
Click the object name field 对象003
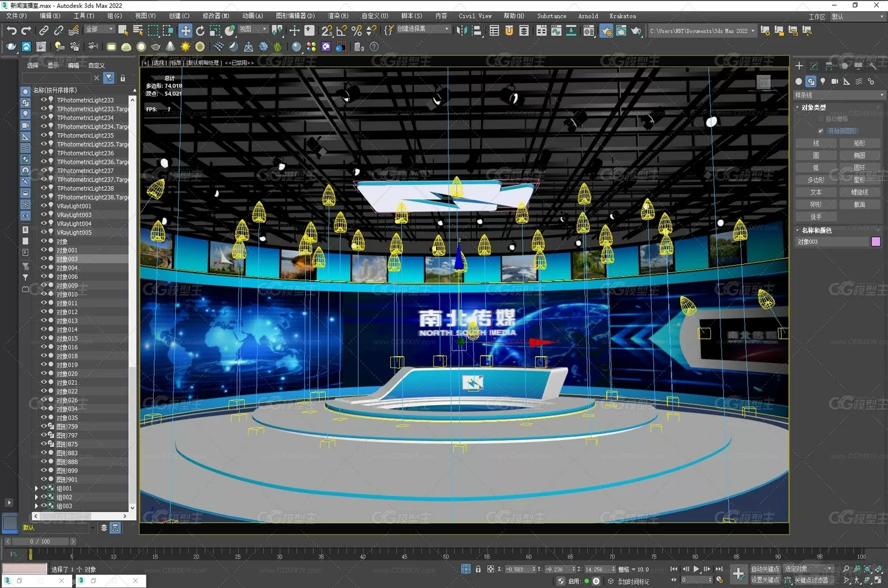pyautogui.click(x=832, y=242)
